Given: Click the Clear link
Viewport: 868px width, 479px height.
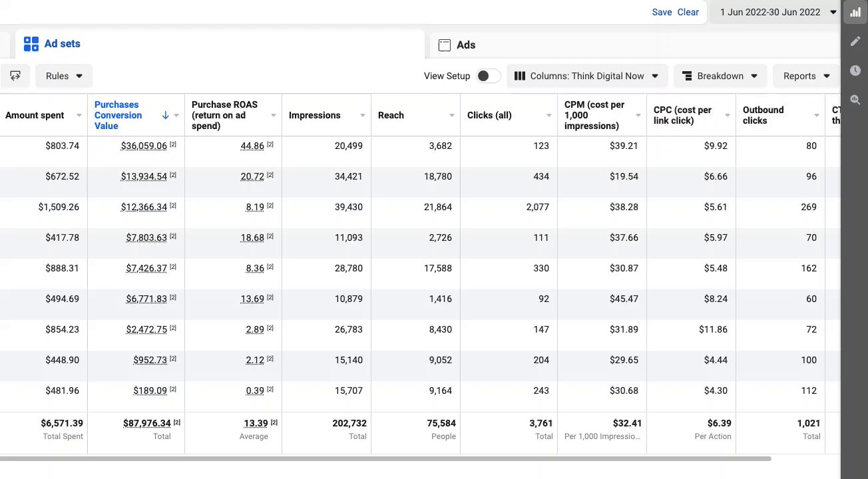Looking at the screenshot, I should tap(688, 12).
